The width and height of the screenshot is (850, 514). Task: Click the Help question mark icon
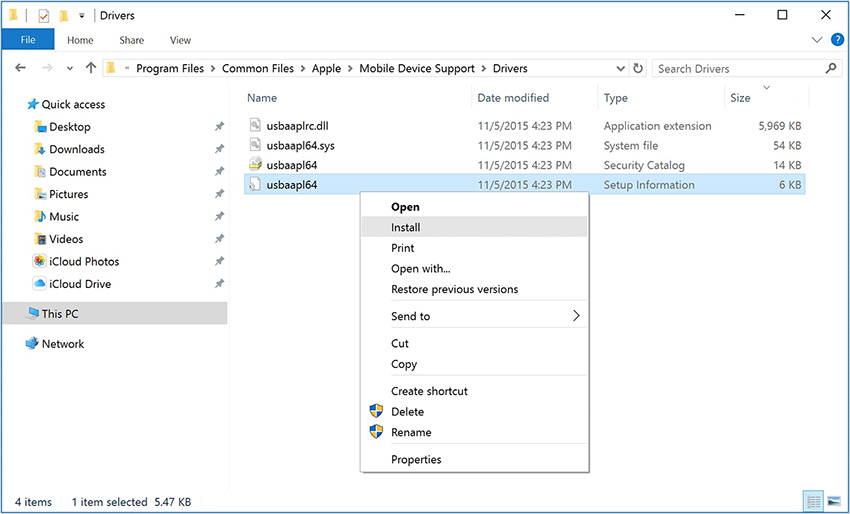[x=837, y=40]
